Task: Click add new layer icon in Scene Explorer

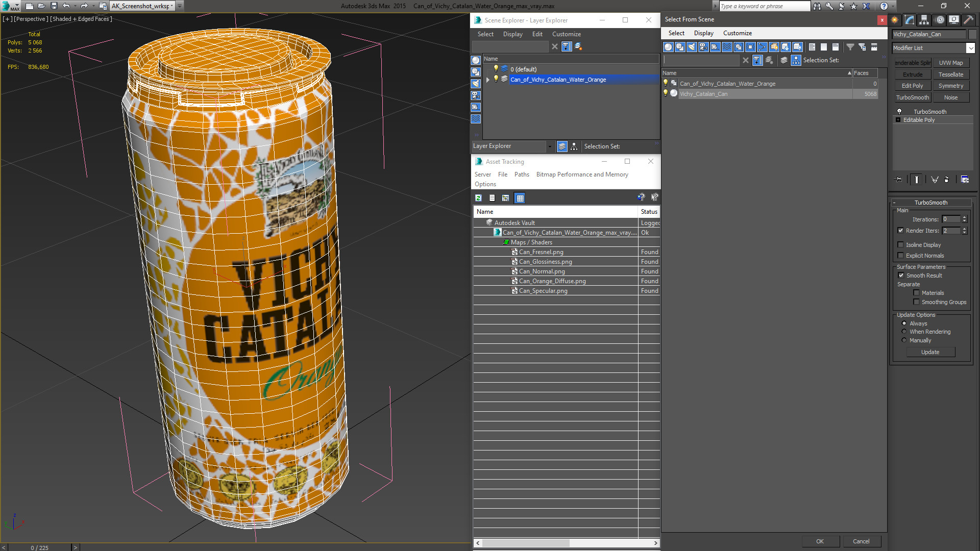Action: [578, 46]
